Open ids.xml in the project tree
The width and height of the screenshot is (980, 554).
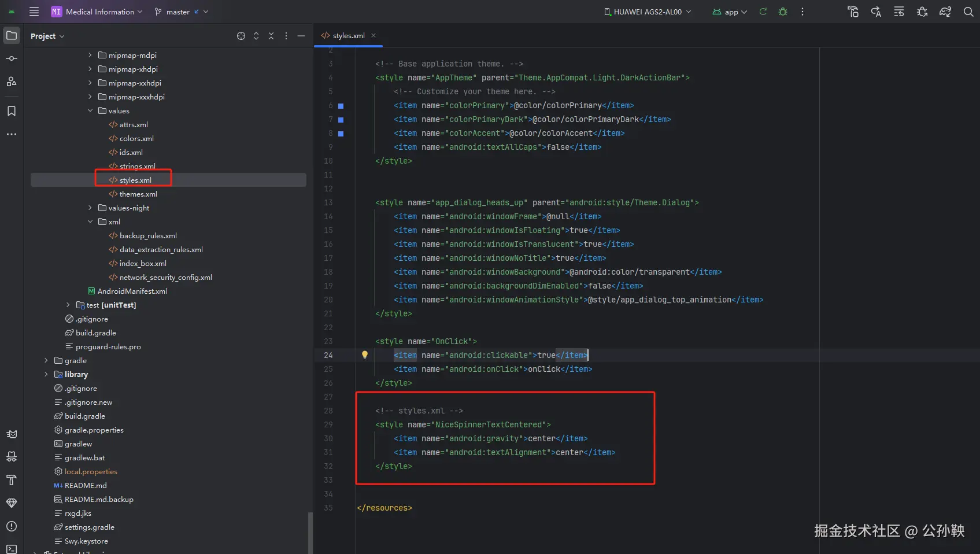[131, 152]
